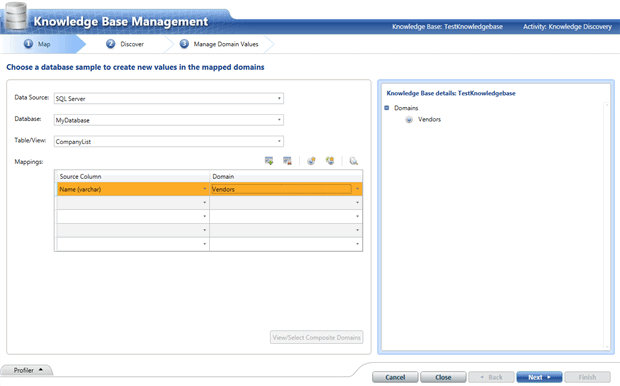Viewport: 620px width, 386px height.
Task: Select the Vendors domain in tree
Action: click(x=429, y=119)
